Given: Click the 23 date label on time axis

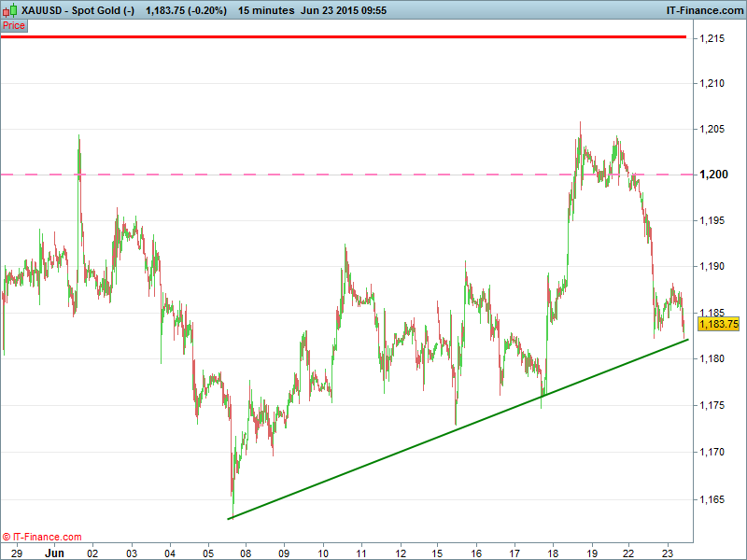Looking at the screenshot, I should 667,552.
